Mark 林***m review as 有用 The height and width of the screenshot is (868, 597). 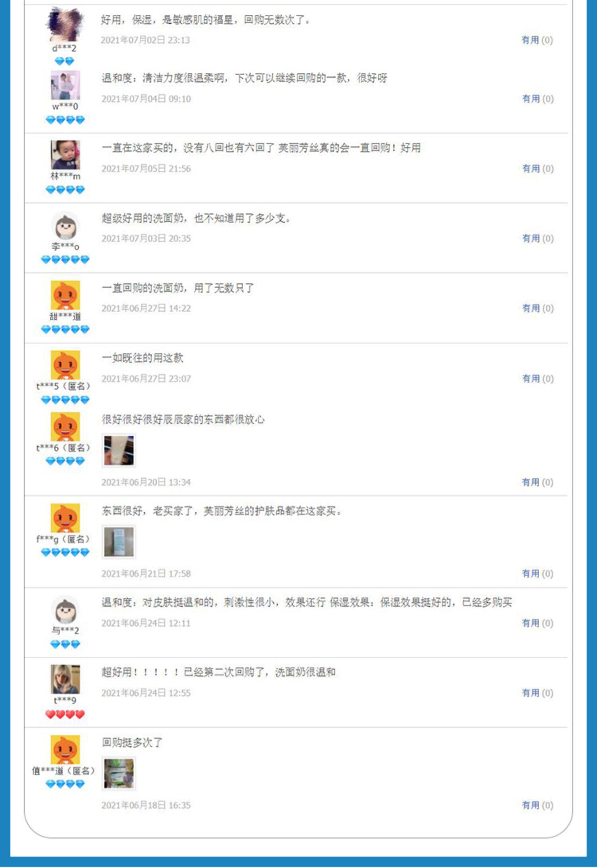pos(538,169)
